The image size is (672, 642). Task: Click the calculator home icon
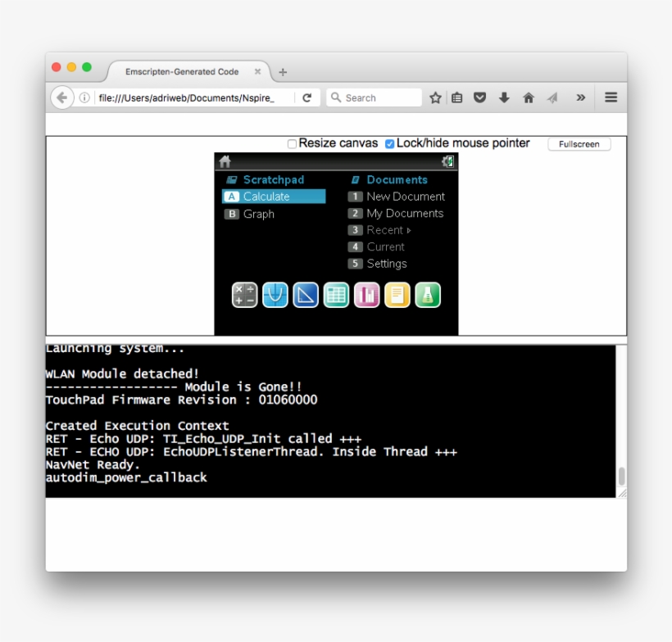tap(225, 161)
